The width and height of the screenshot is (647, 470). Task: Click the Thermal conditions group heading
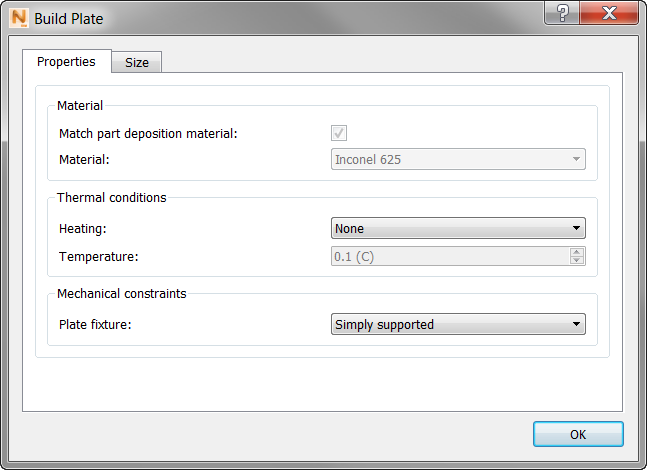[x=111, y=197]
